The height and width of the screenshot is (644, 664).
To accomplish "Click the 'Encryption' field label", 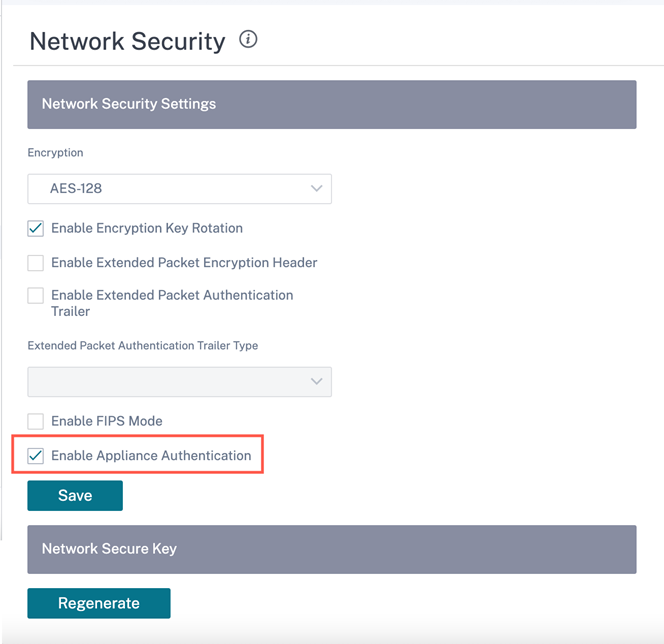I will (55, 153).
